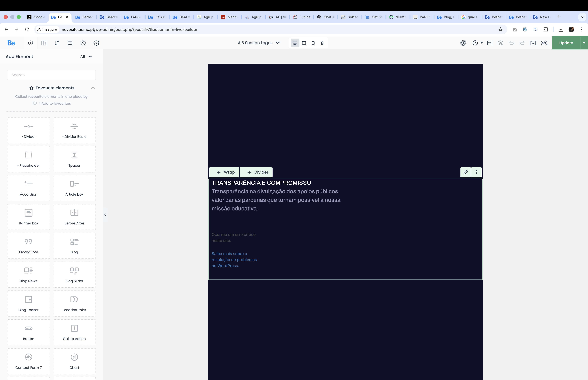Open the builder Settings gear icon
Image resolution: width=588 pixels, height=380 pixels.
point(96,43)
